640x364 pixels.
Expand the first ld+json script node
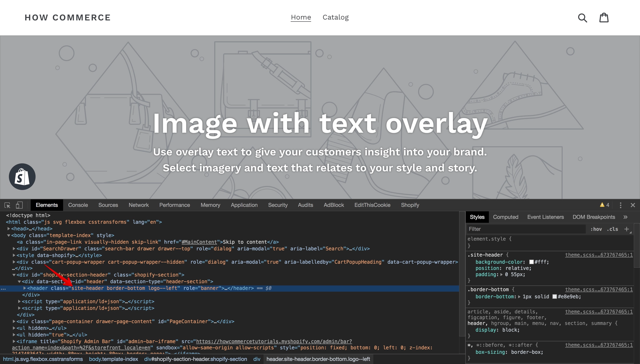click(19, 301)
